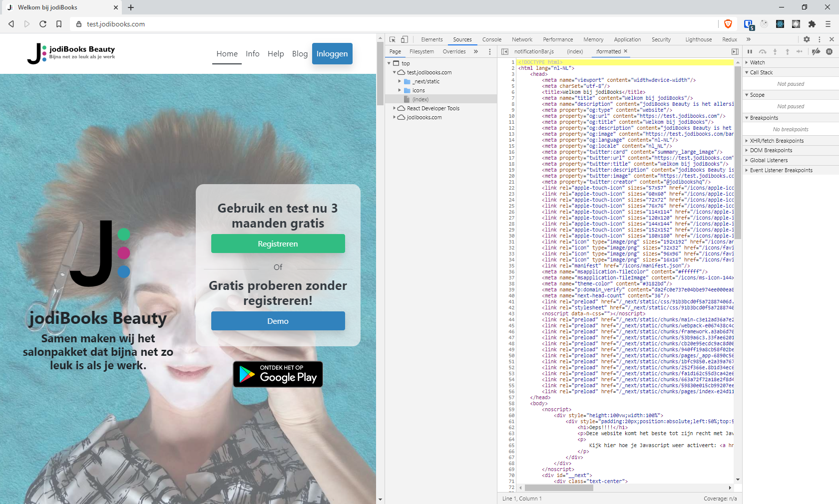Show more navigator tabs with chevron
The image size is (839, 504).
[x=476, y=51]
